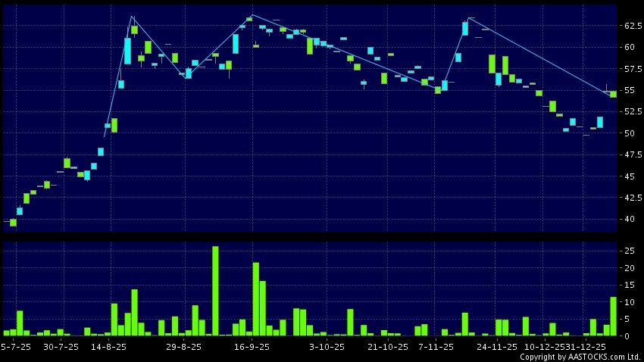The image size is (644, 362).
Task: Select the 29-8-25 date marker
Action: tap(183, 347)
